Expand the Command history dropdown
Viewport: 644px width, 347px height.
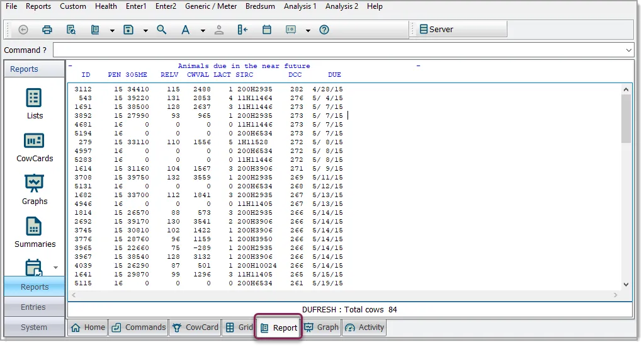click(x=629, y=50)
